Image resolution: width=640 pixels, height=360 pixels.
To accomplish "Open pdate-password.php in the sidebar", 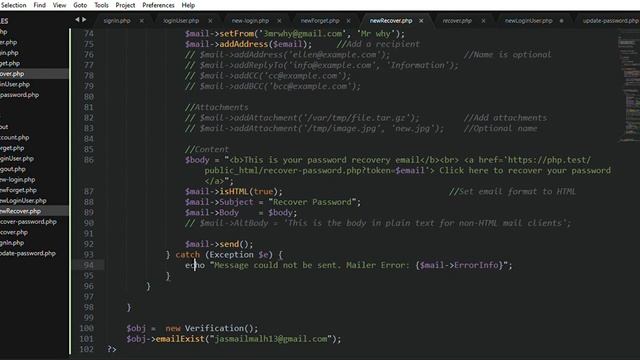I will click(x=28, y=253).
